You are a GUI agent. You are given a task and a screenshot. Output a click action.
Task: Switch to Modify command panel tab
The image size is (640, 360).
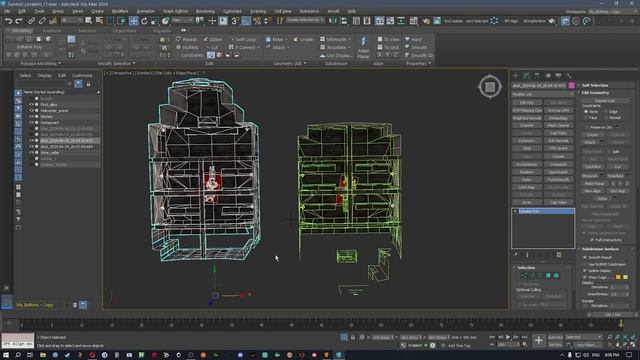527,76
